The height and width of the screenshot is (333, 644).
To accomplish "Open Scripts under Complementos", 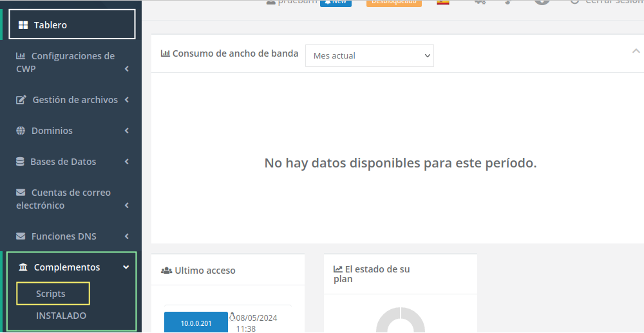I will [51, 294].
